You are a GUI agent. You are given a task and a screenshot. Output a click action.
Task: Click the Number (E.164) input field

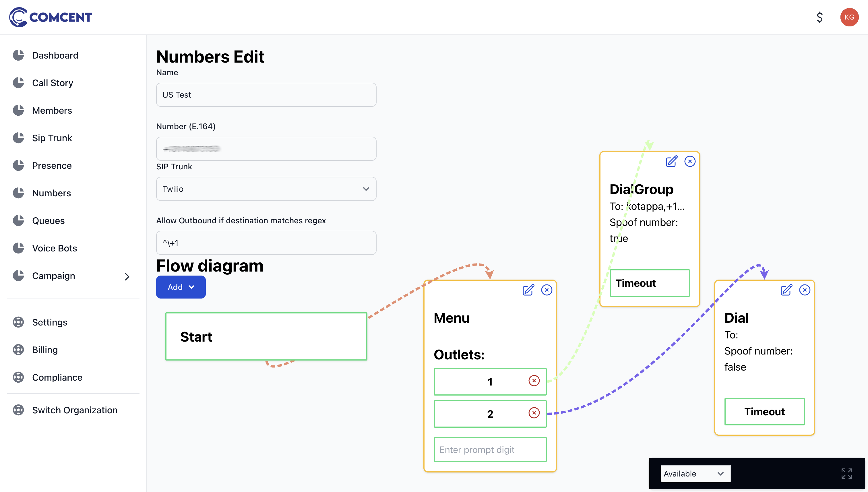coord(266,149)
